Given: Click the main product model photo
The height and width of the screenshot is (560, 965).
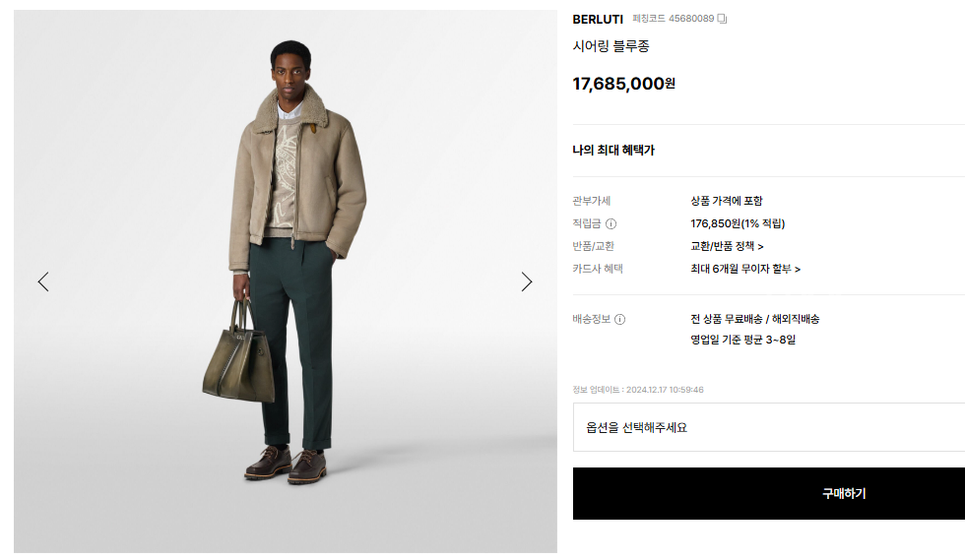Looking at the screenshot, I should click(286, 281).
